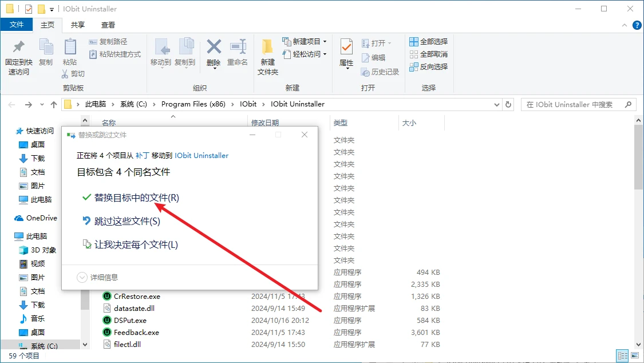
Task: Open Quick Access Toolbar customize arrow
Action: (52, 9)
